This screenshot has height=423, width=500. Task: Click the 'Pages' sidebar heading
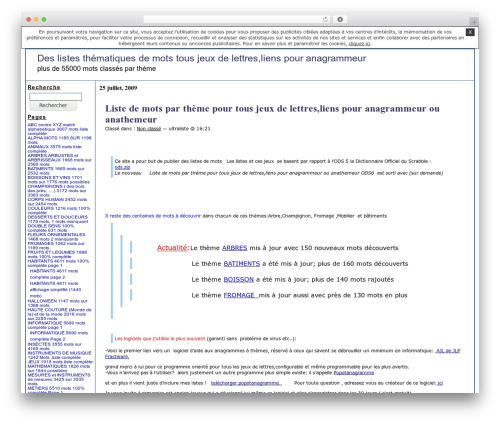click(x=37, y=117)
